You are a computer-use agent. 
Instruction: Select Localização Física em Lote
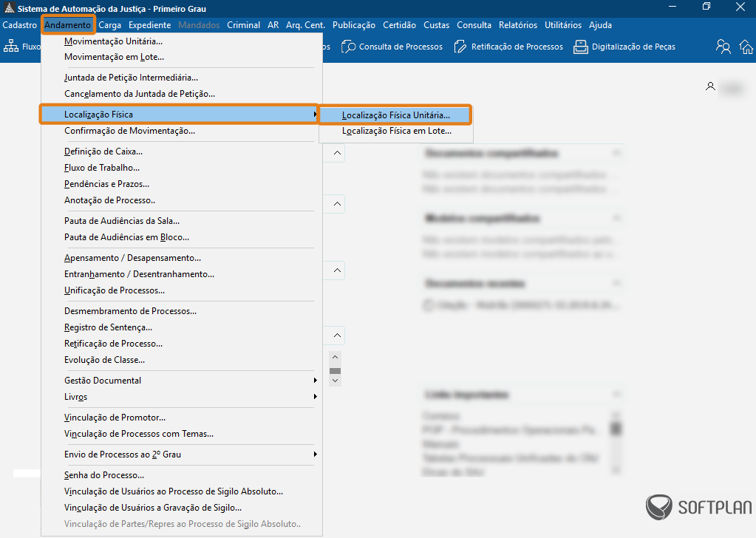tap(395, 131)
